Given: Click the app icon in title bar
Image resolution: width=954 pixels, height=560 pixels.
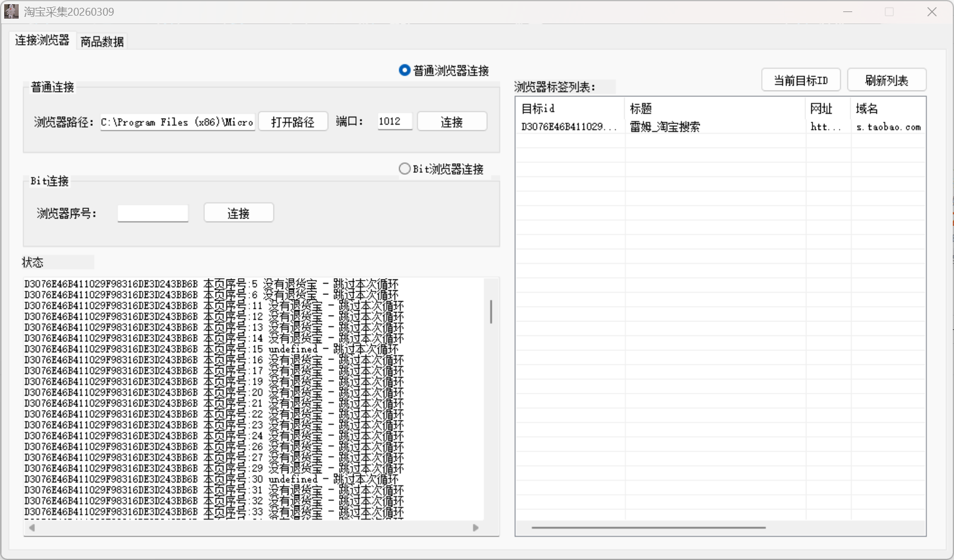Looking at the screenshot, I should [x=11, y=11].
